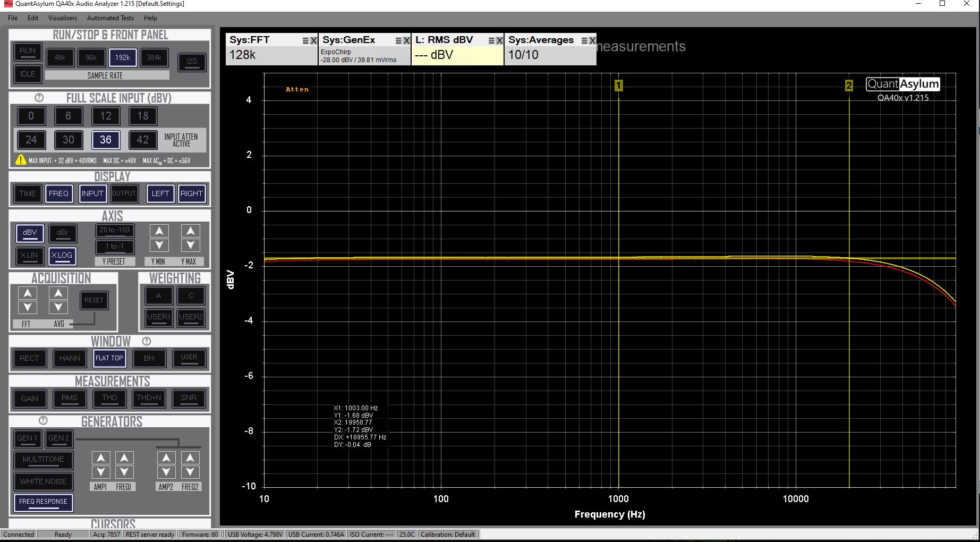
Task: Click the Y MAX up arrow
Action: (x=190, y=231)
